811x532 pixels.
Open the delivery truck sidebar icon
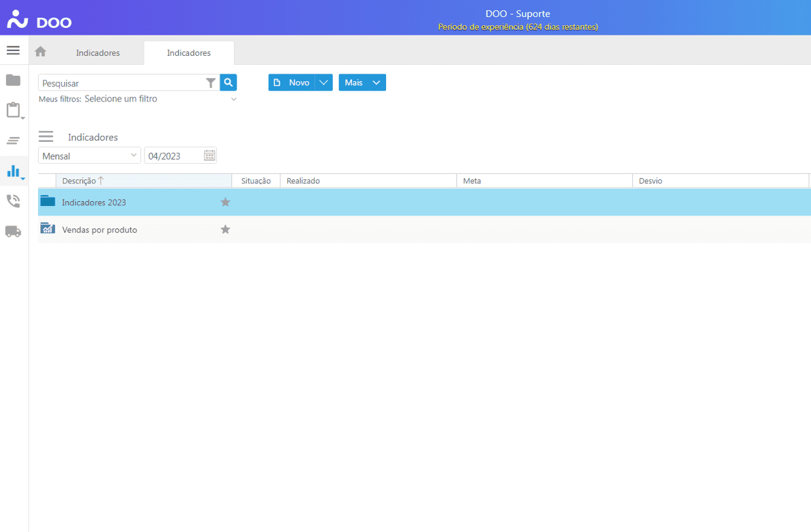tap(13, 232)
